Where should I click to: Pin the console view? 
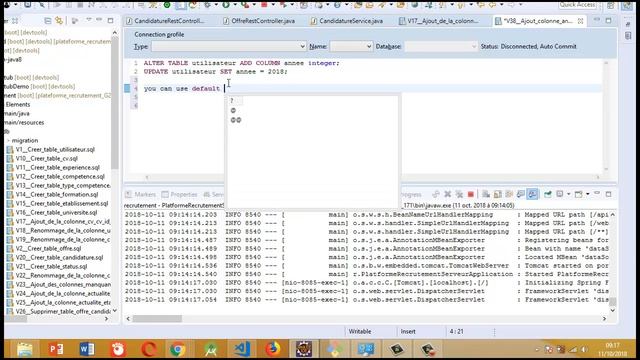click(548, 194)
